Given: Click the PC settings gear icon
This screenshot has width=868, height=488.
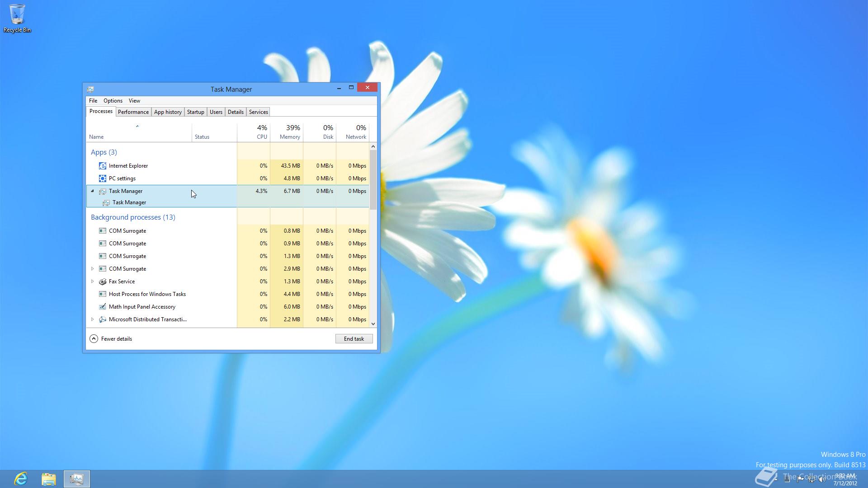Looking at the screenshot, I should (103, 178).
